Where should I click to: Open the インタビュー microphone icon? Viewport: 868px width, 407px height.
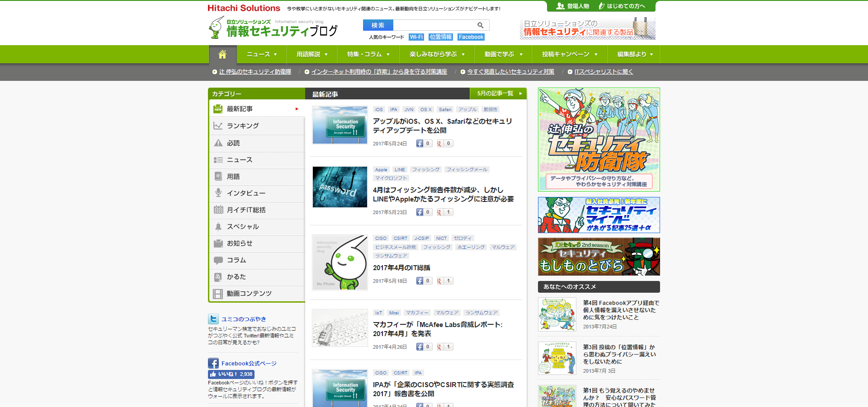pos(218,193)
